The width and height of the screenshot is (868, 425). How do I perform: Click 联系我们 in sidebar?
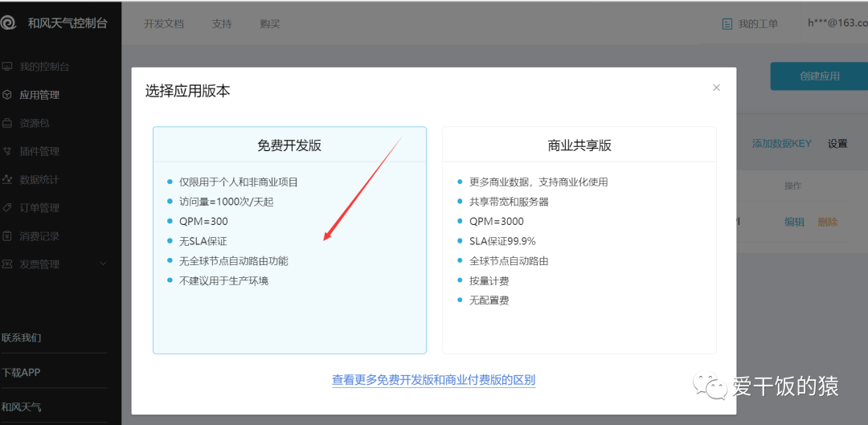22,337
